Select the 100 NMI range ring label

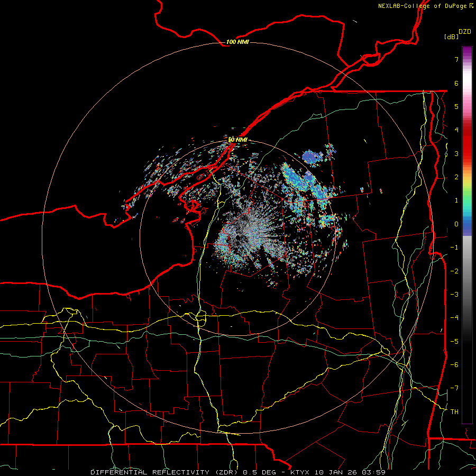tap(237, 42)
